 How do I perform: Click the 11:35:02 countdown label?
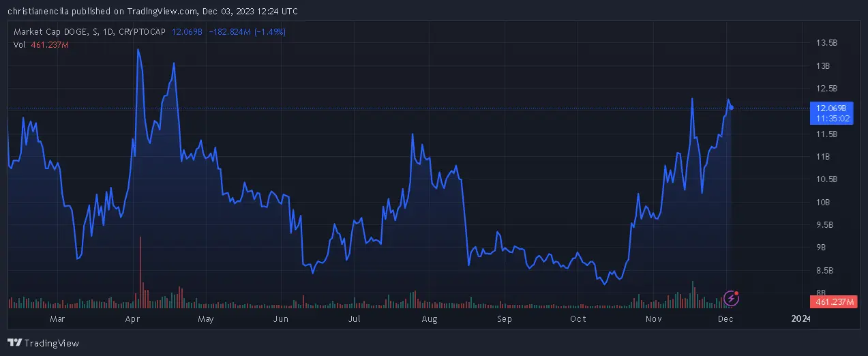point(831,118)
